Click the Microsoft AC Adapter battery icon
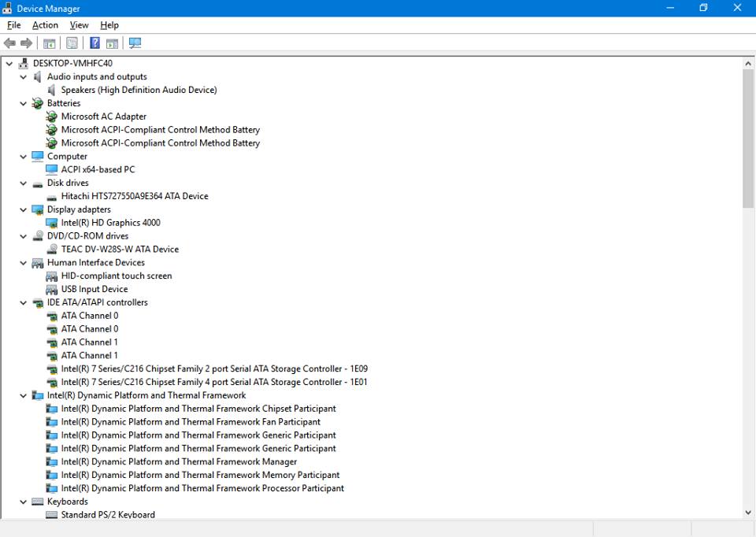756x537 pixels. click(x=52, y=117)
